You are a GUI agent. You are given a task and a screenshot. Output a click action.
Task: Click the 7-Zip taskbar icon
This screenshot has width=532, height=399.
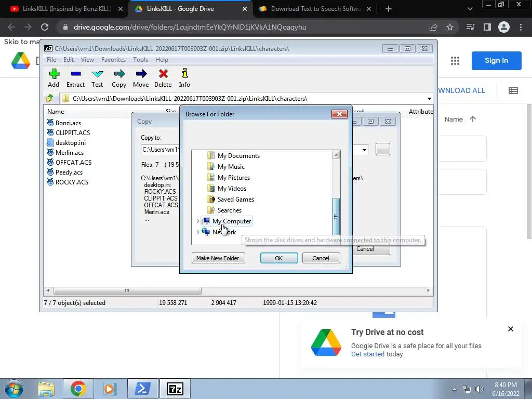coord(175,389)
